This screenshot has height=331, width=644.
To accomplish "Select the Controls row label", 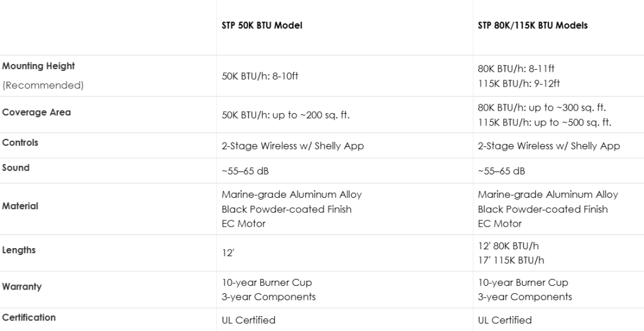I will point(20,143).
